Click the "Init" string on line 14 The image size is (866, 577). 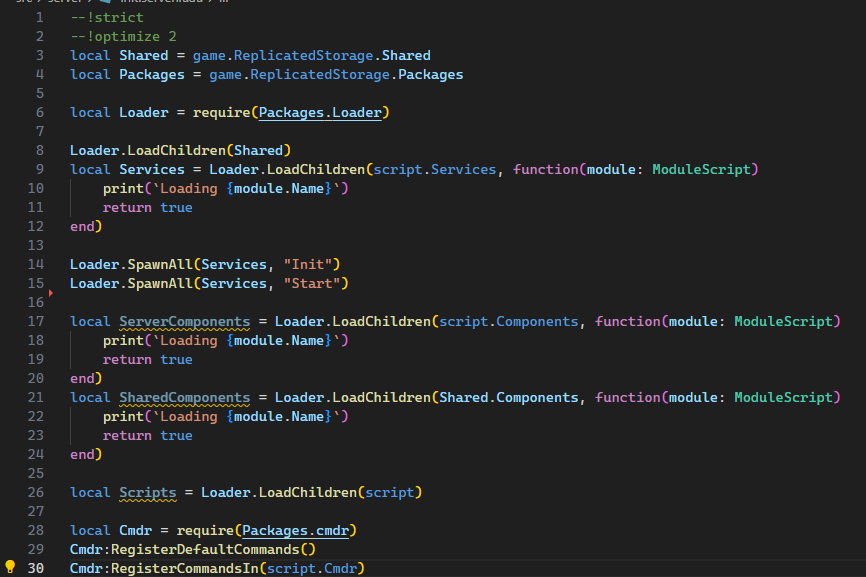coord(308,264)
